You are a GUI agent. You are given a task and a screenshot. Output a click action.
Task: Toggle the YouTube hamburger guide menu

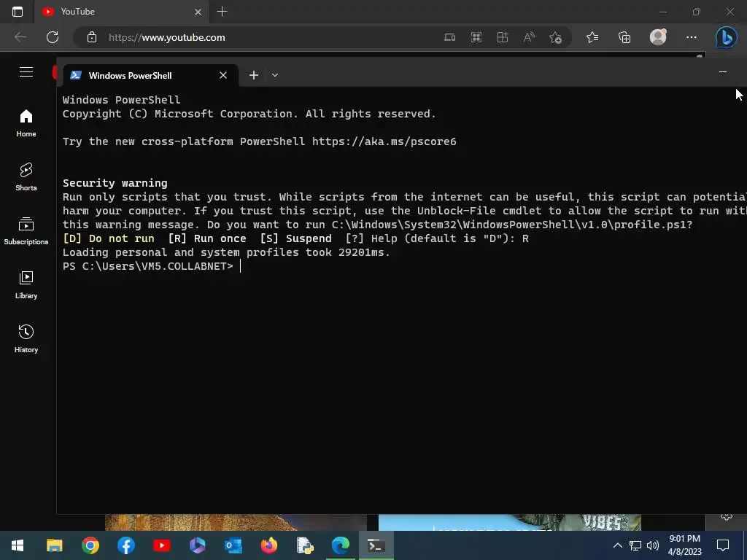pyautogui.click(x=26, y=72)
